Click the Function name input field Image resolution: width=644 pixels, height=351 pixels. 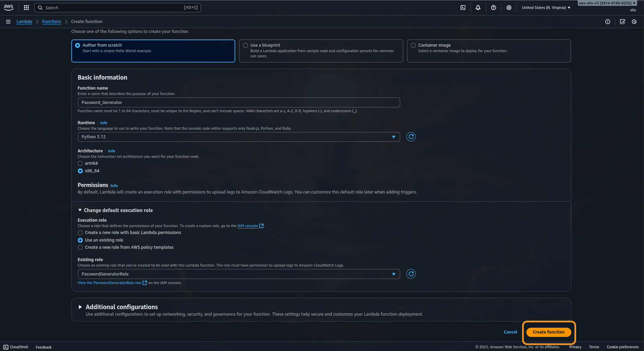click(239, 103)
